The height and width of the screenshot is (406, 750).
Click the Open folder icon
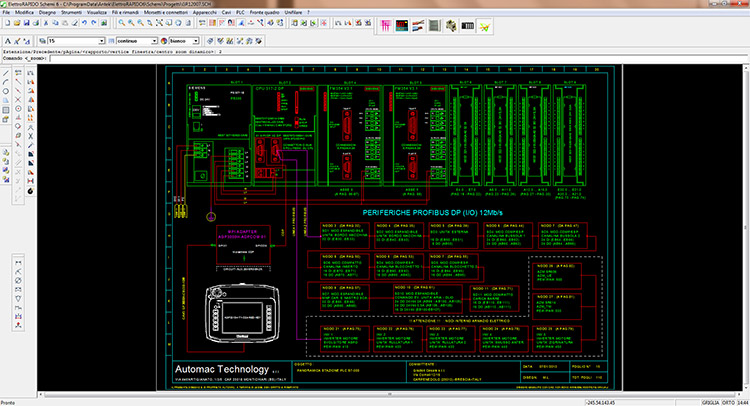(17, 23)
